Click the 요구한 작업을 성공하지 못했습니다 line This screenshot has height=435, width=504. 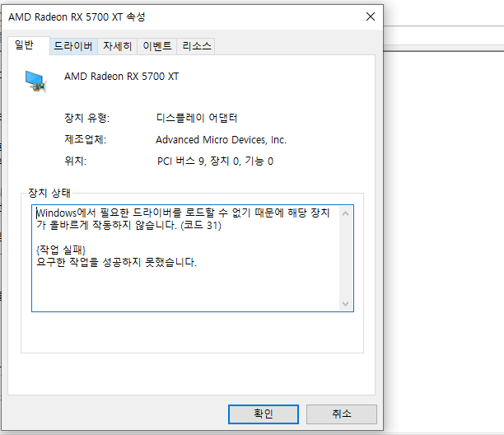[x=116, y=262]
